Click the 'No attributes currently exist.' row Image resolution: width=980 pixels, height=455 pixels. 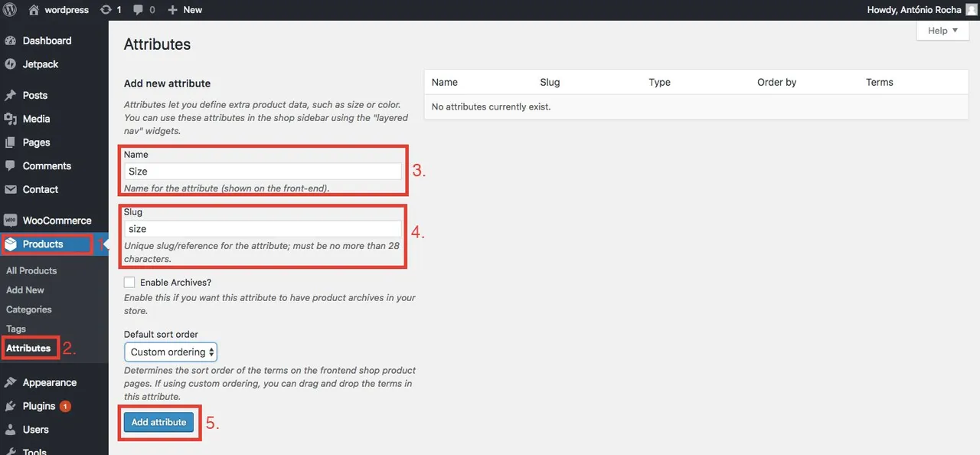click(x=696, y=106)
